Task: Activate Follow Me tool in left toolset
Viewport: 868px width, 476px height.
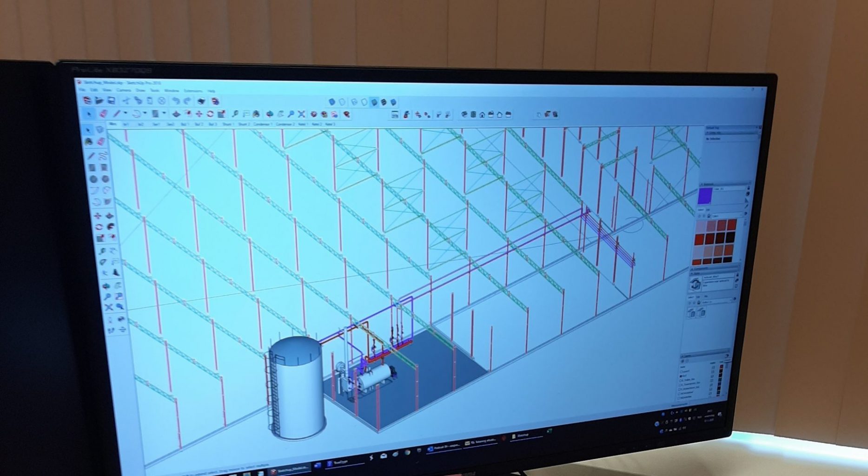Action: click(x=110, y=226)
